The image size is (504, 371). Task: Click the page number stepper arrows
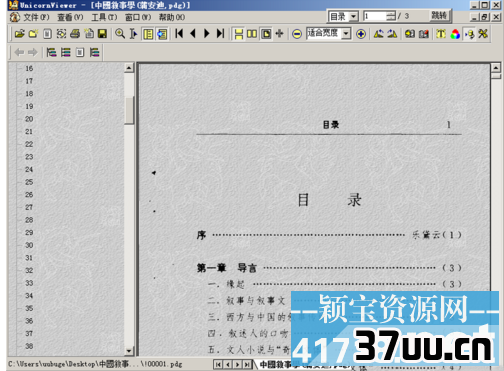click(x=390, y=16)
